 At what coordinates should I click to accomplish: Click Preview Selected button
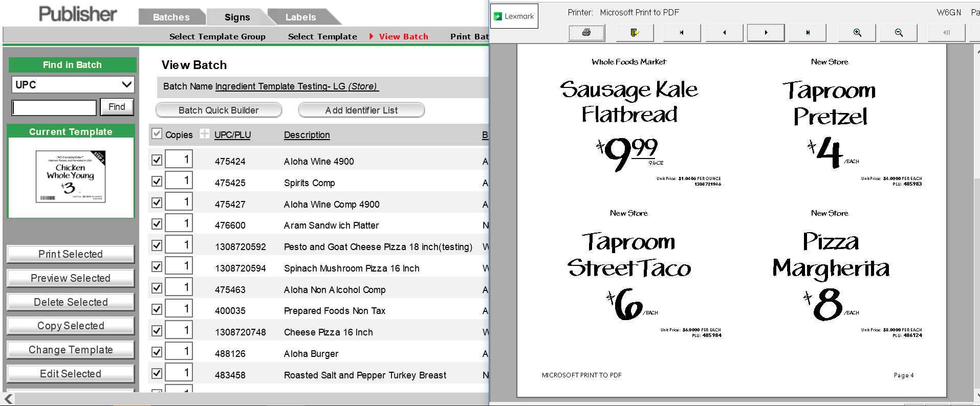(x=71, y=278)
